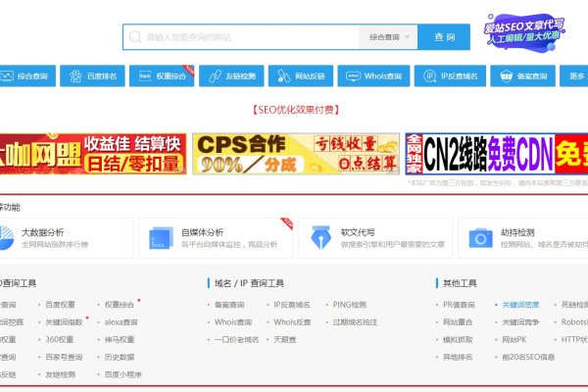Open the 大数据分析 card title
588x392 pixels.
[x=43, y=232]
